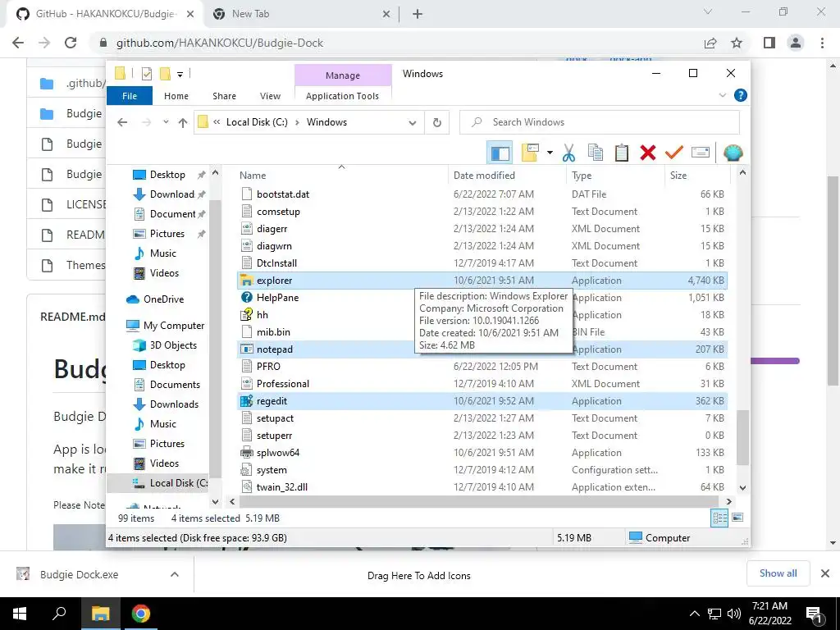840x630 pixels.
Task: Customize Quick Access Toolbar dropdown arrow
Action: click(x=180, y=75)
